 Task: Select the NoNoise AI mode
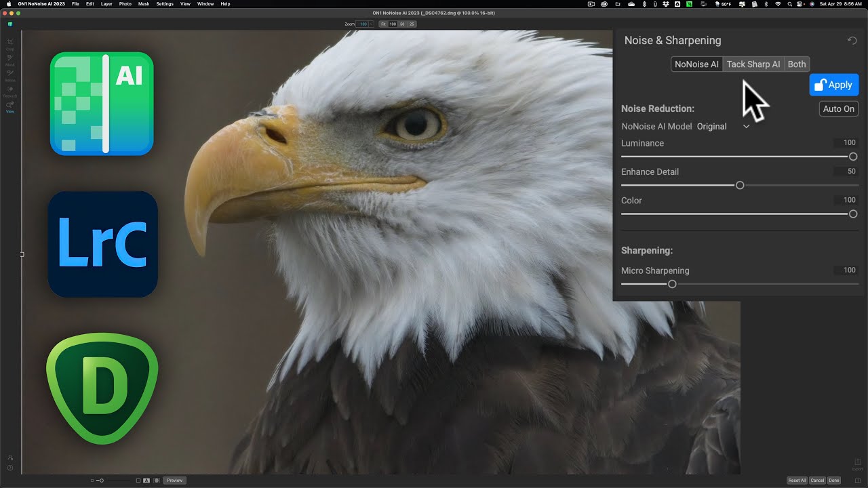pos(696,64)
